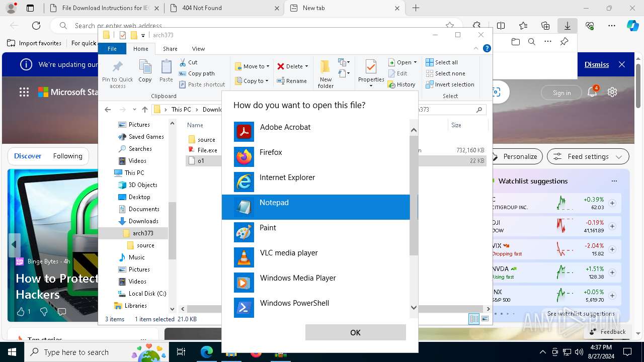Open Desktop in navigation pane

point(134,197)
